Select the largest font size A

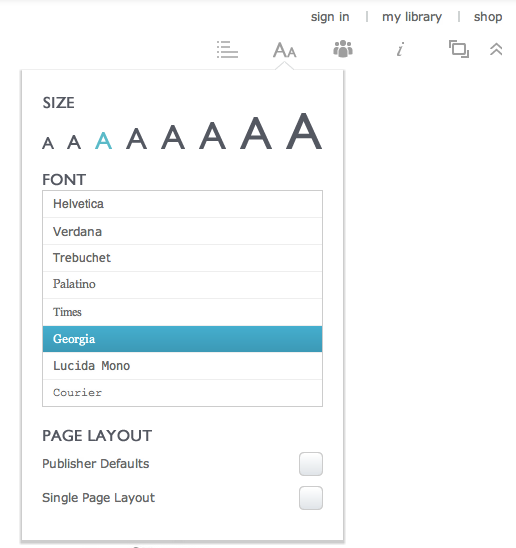304,131
